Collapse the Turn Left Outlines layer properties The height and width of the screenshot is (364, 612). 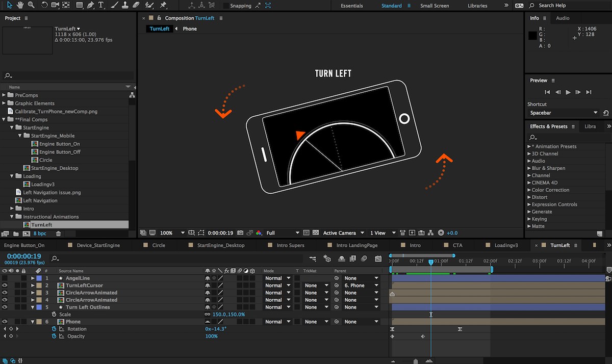point(33,307)
